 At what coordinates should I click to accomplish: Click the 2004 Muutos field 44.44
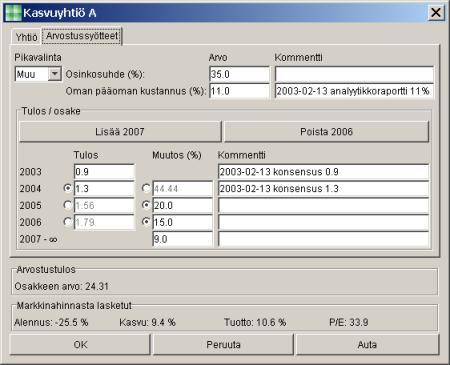pos(182,189)
